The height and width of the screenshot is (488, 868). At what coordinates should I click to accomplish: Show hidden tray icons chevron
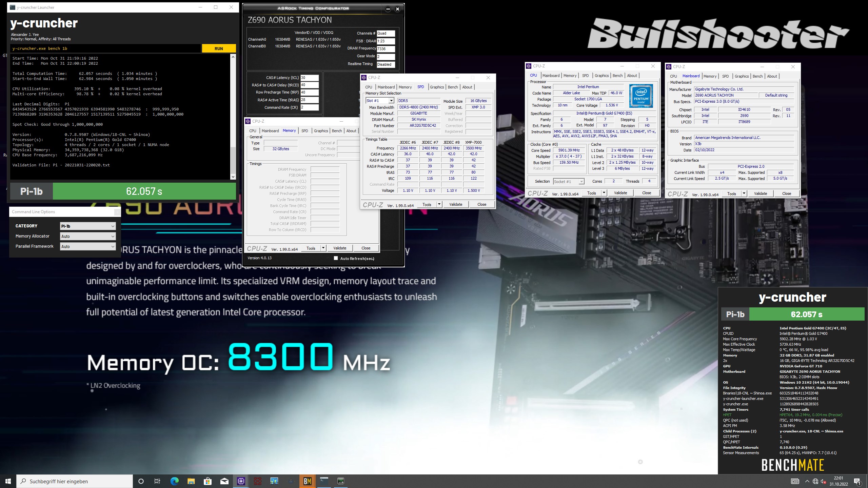807,481
